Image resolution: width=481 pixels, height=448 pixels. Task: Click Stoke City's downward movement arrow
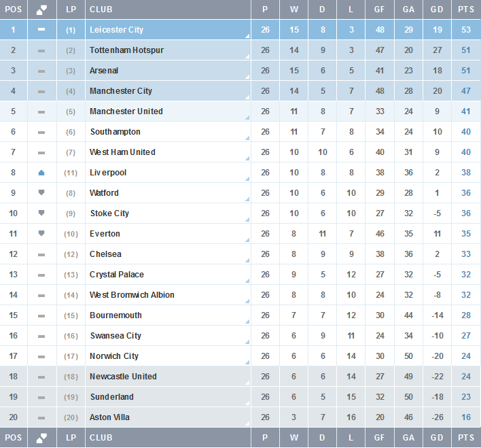coord(41,213)
